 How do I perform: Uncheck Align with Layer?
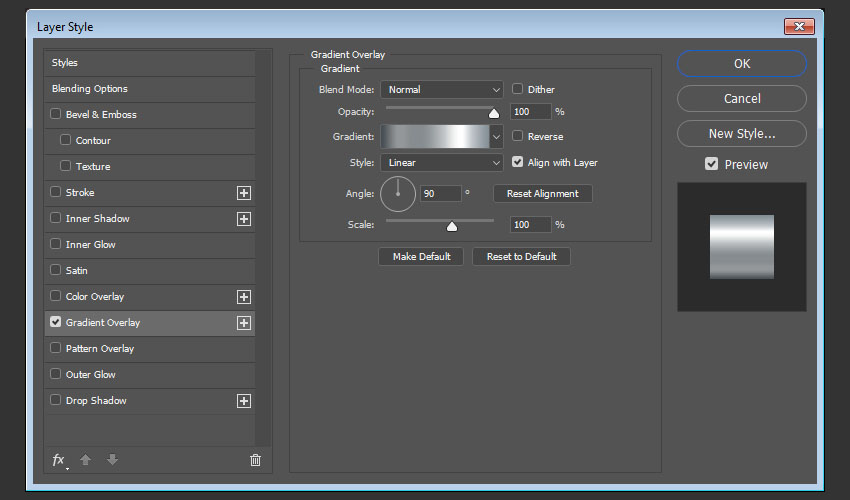pyautogui.click(x=518, y=162)
